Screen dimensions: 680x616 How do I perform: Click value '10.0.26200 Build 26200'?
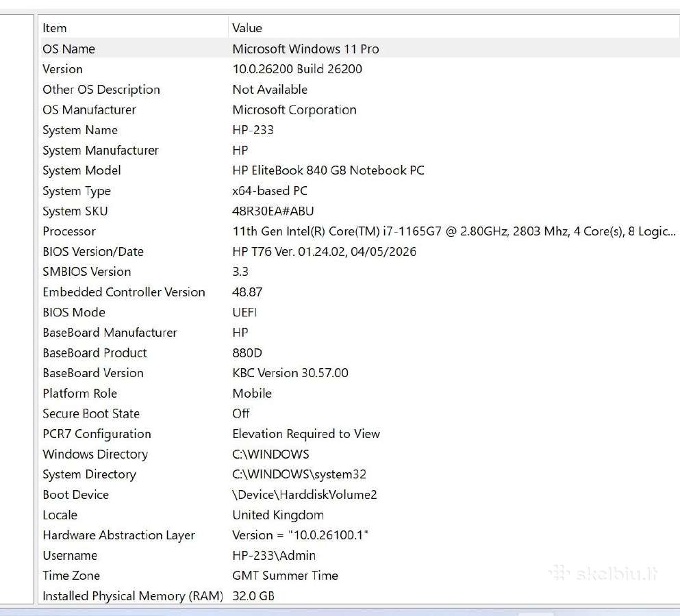pyautogui.click(x=297, y=69)
